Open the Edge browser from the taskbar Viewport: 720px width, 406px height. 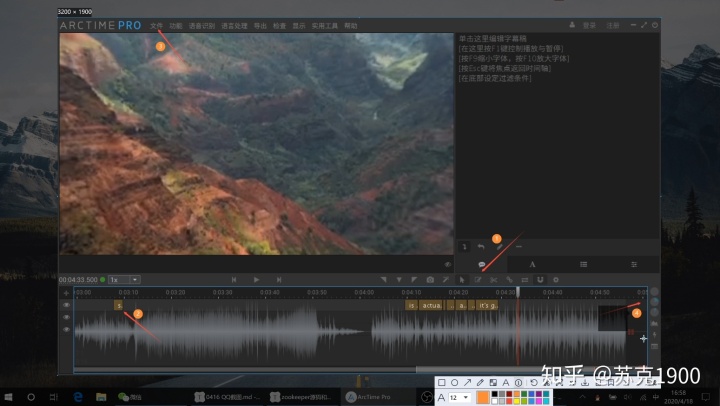[x=78, y=397]
